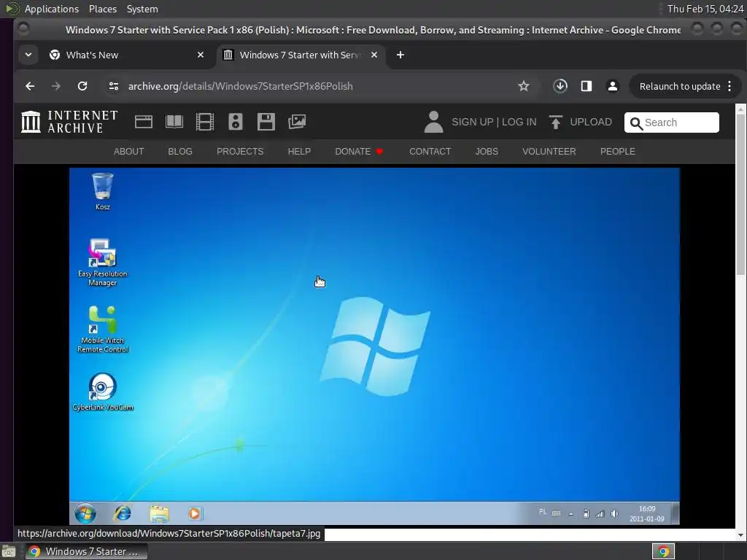Open the System menu in top panel
This screenshot has height=560, width=747.
point(142,9)
